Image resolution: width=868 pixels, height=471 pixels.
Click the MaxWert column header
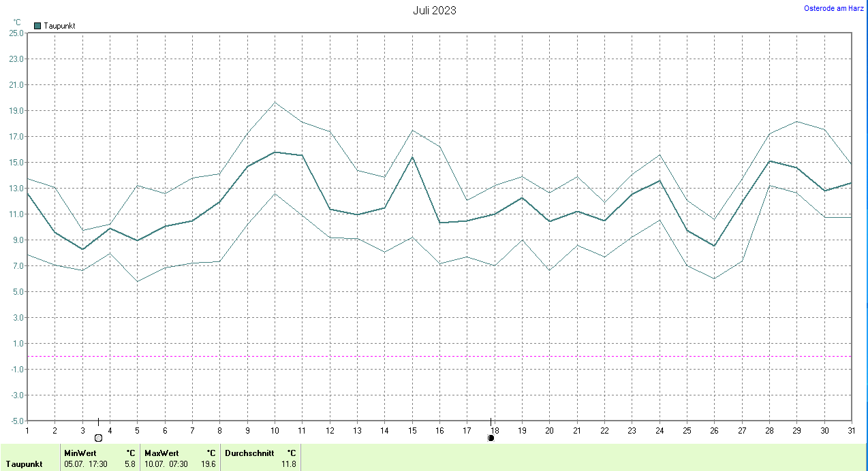(x=161, y=453)
